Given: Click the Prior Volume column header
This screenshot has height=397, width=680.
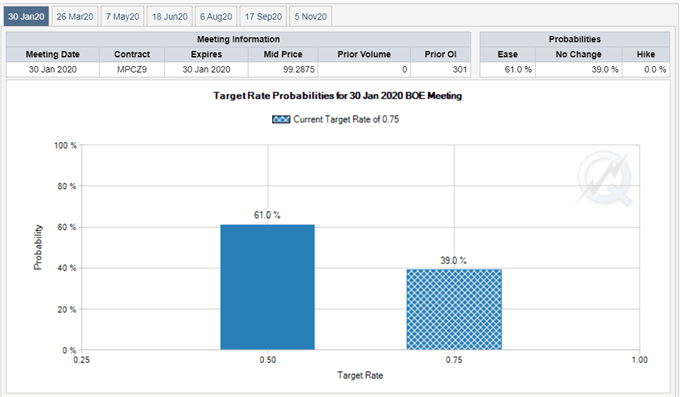Looking at the screenshot, I should point(364,54).
